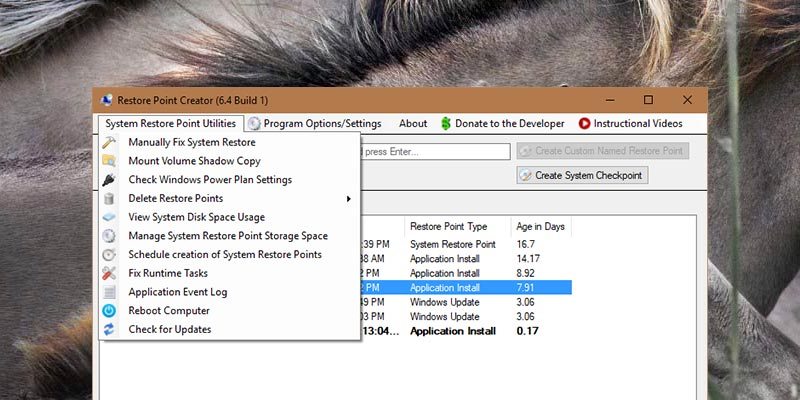Click the tools icon beside Fix Runtime Tasks
Image resolution: width=800 pixels, height=400 pixels.
click(x=109, y=273)
